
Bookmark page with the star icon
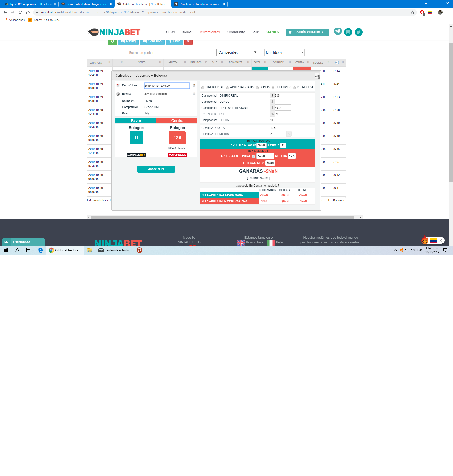412,12
